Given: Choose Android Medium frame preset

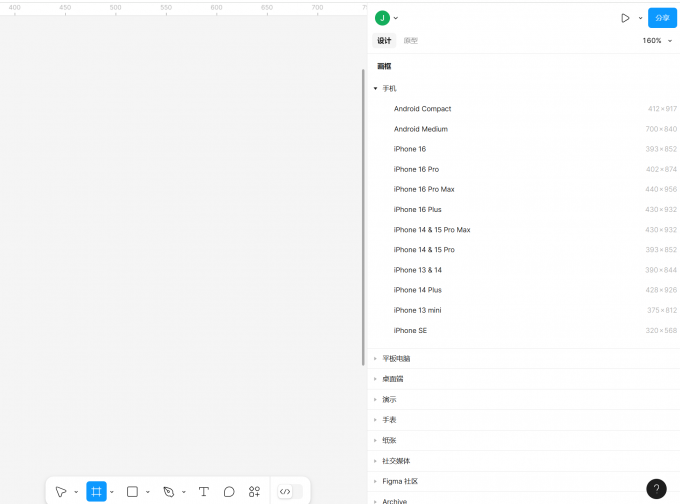Looking at the screenshot, I should point(523,129).
